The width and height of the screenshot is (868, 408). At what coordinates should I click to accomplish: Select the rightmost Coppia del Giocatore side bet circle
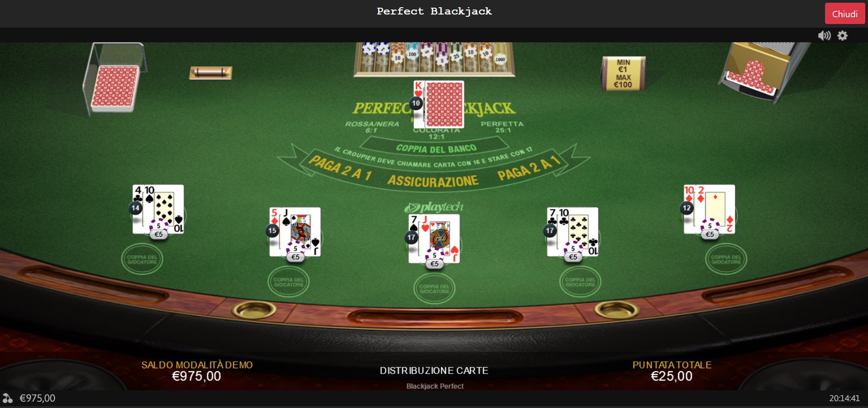coord(726,259)
